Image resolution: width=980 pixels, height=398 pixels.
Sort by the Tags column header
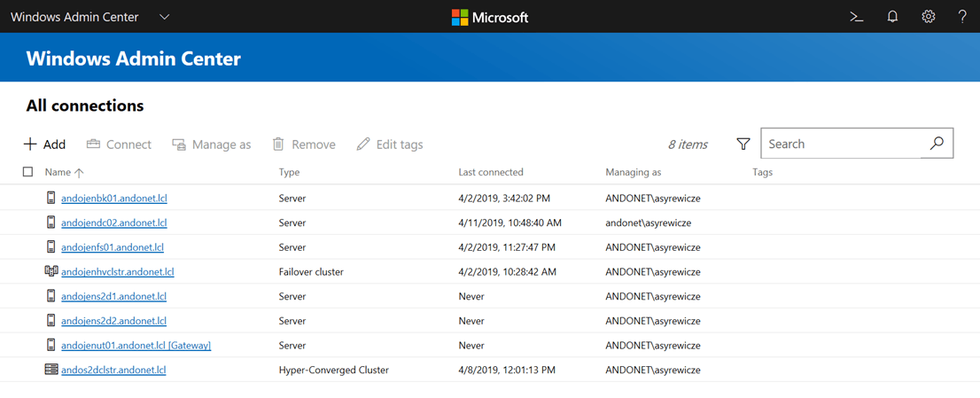point(763,173)
